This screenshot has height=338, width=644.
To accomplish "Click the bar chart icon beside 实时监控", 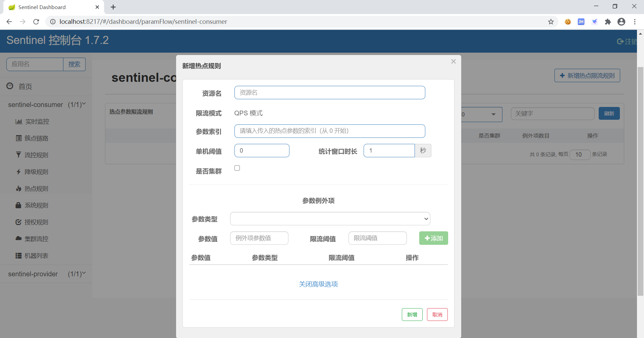I will (x=18, y=121).
